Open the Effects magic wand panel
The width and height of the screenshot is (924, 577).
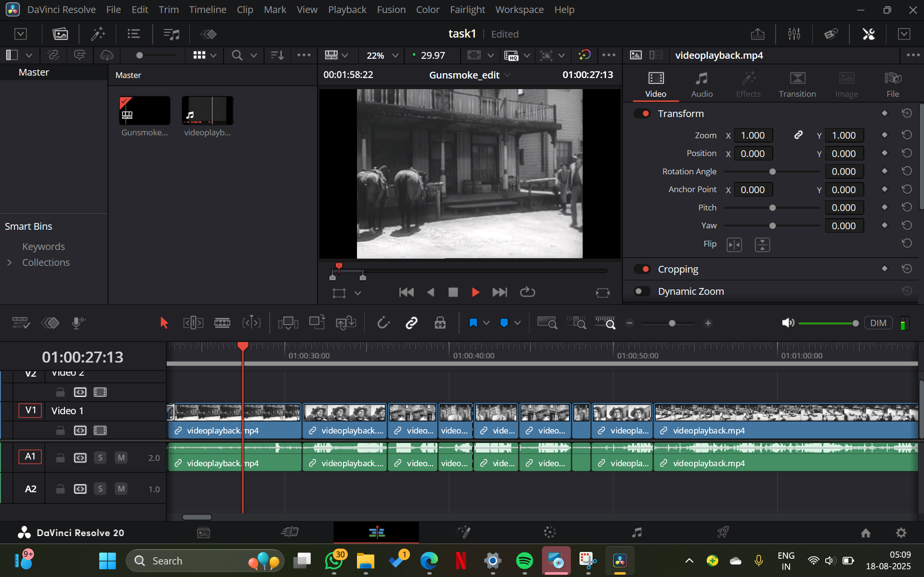(98, 34)
